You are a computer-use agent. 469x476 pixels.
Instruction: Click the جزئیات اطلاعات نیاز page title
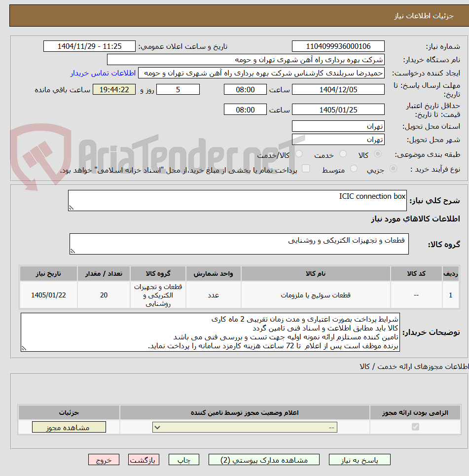424,16
